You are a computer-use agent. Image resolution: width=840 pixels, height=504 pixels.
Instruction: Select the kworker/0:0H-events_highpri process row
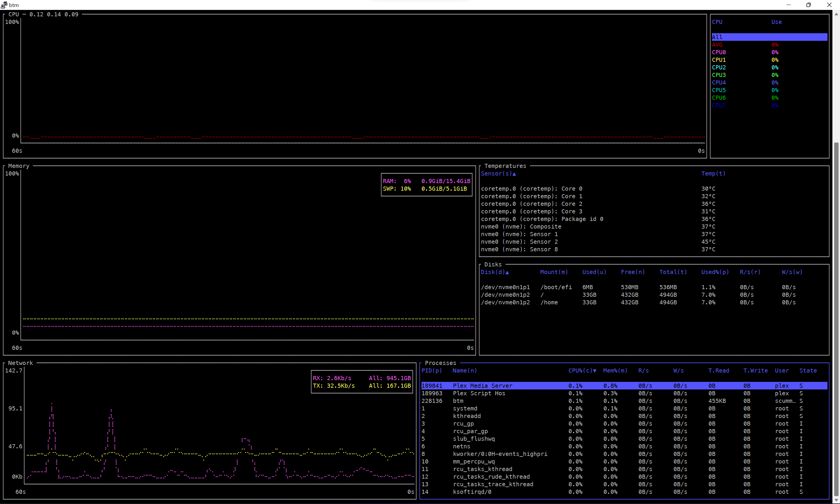click(x=624, y=454)
